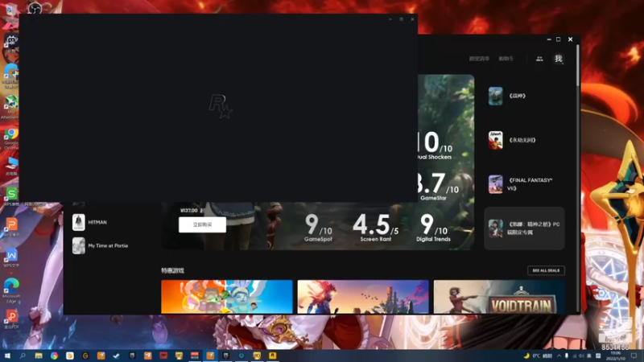Open the volume icon in system tray
The image size is (644, 362).
[581, 356]
